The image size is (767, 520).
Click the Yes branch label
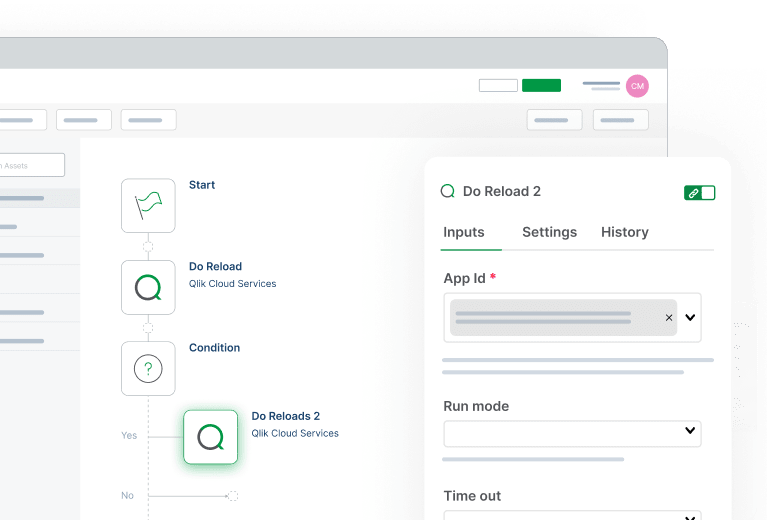tap(129, 435)
